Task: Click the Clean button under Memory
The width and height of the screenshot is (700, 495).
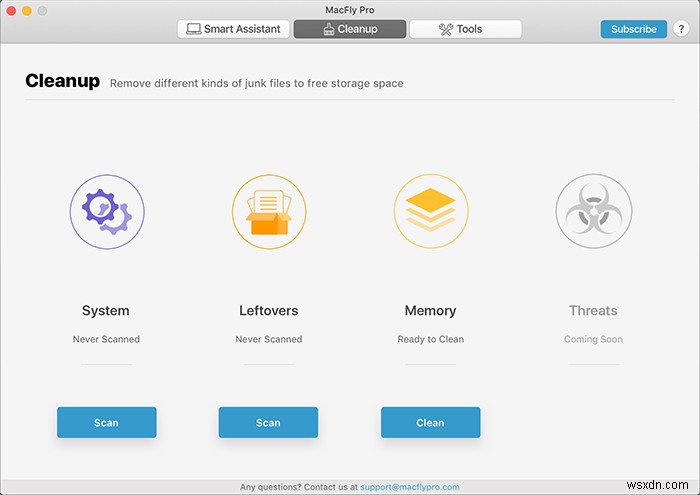Action: click(430, 422)
